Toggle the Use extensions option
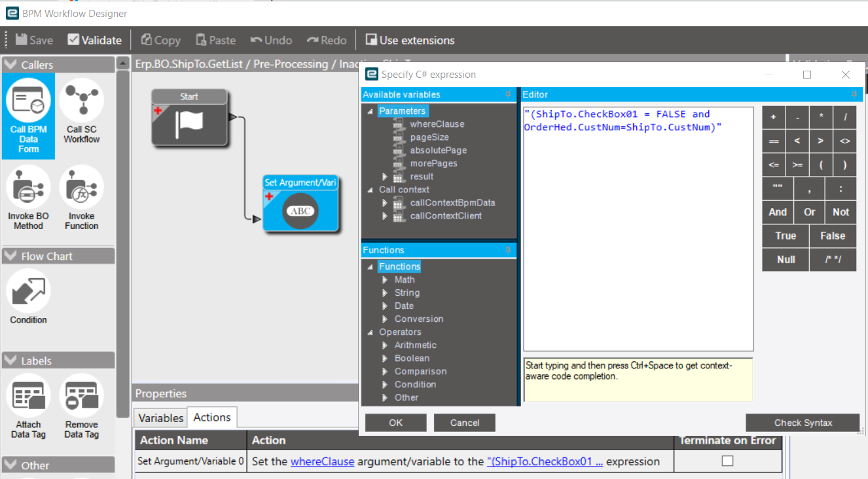868x479 pixels. [x=410, y=40]
